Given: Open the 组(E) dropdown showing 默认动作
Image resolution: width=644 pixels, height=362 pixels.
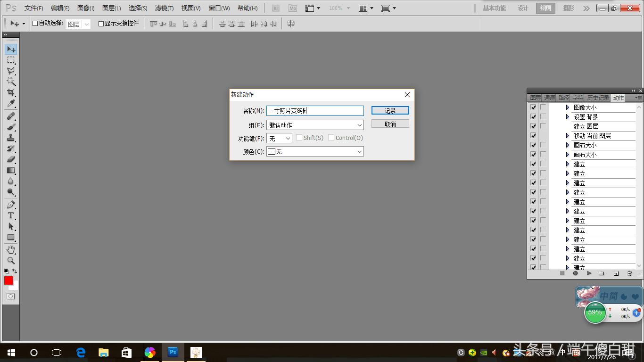Looking at the screenshot, I should pos(315,125).
